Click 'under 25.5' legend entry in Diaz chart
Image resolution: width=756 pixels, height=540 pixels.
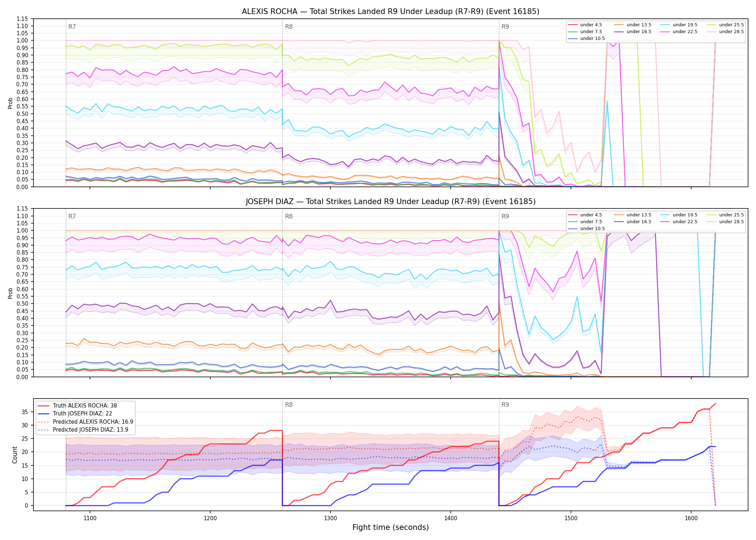725,215
